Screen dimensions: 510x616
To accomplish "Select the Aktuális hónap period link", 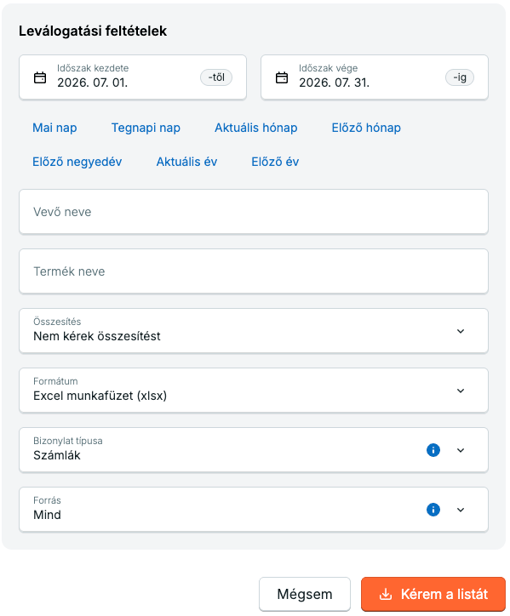I will 256,128.
